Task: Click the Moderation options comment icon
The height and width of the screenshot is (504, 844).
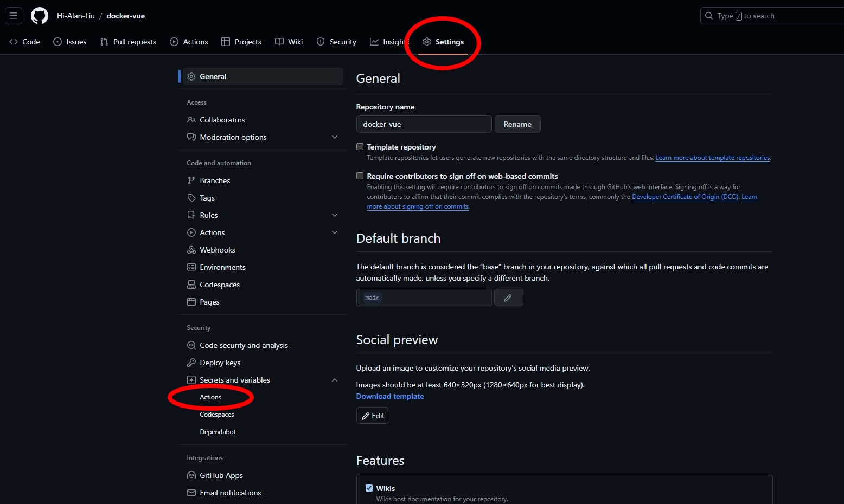Action: pyautogui.click(x=191, y=137)
